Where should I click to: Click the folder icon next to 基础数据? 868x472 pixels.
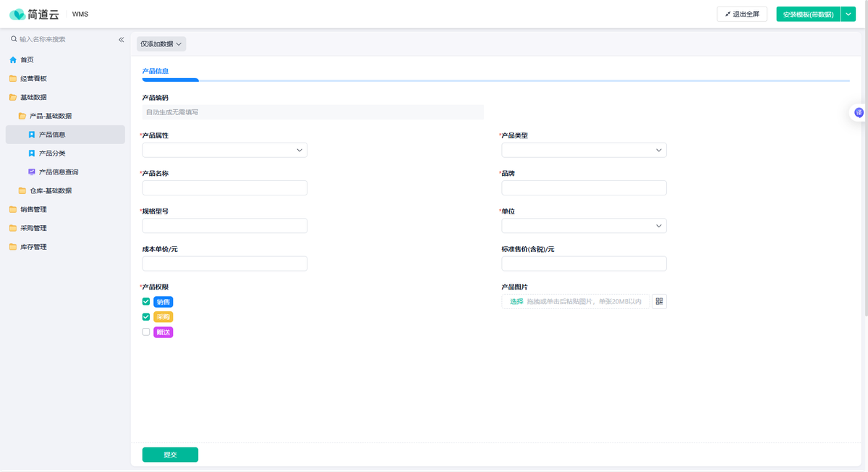pyautogui.click(x=13, y=97)
